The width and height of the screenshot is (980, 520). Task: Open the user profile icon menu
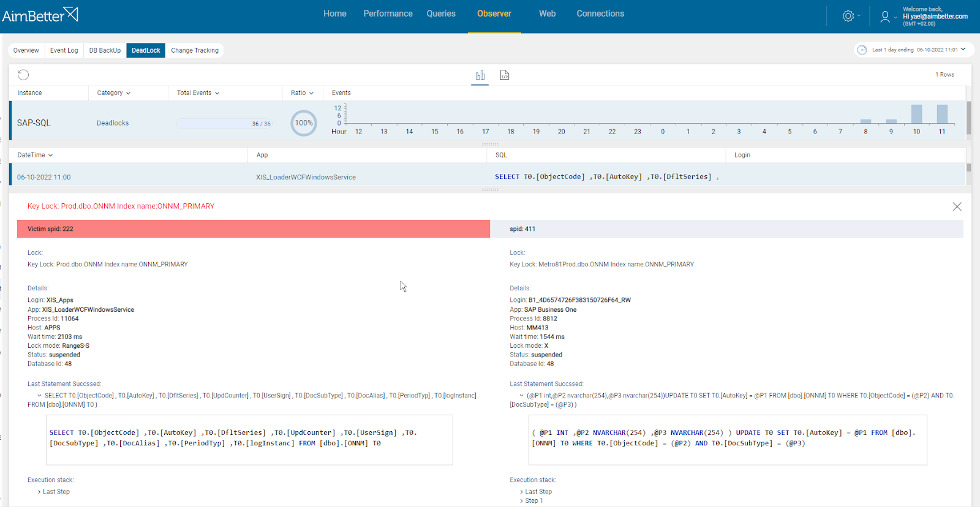[x=885, y=17]
